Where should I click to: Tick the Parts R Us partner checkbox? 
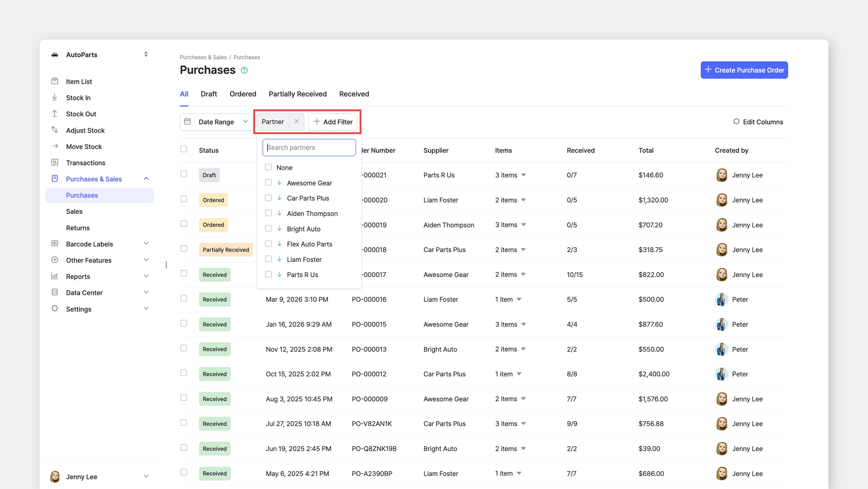tap(268, 274)
